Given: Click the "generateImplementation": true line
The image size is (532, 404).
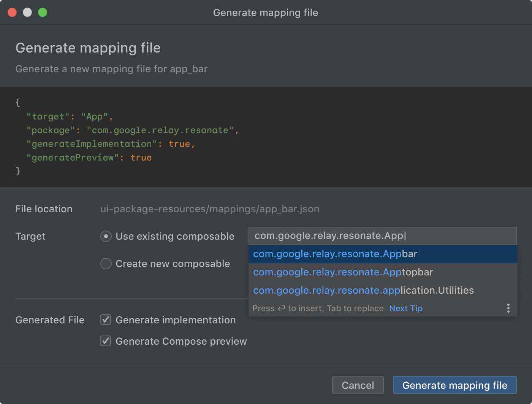Looking at the screenshot, I should click(111, 144).
